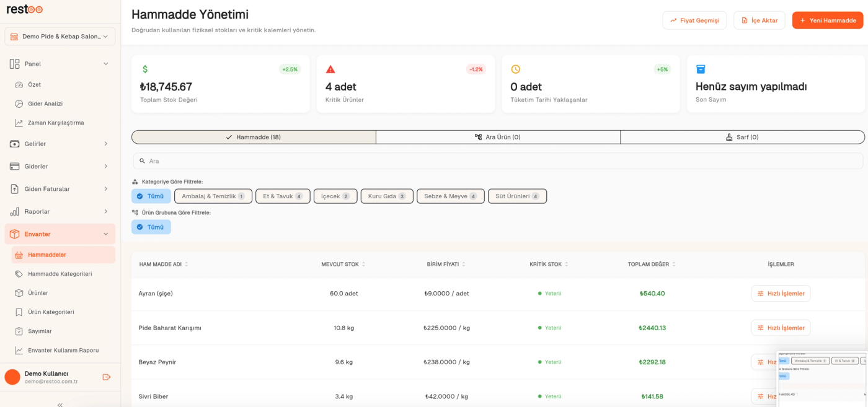This screenshot has width=868, height=407.
Task: Switch to the Sarf (0) tab
Action: click(742, 137)
